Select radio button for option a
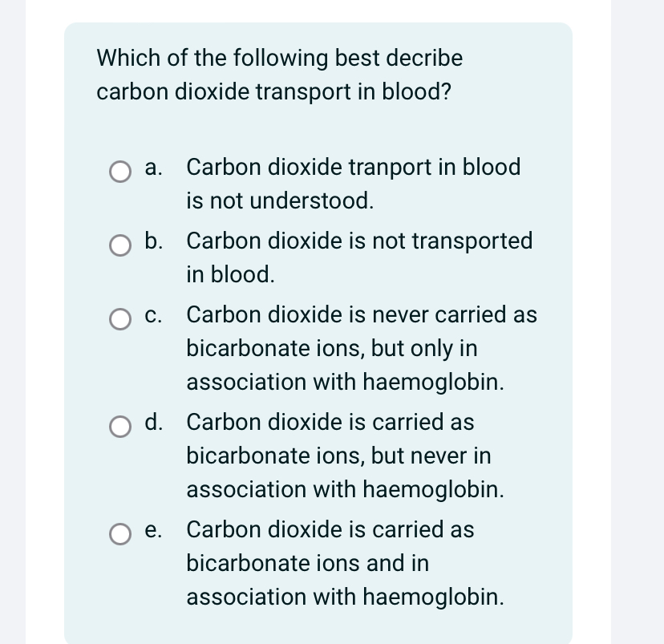Image resolution: width=664 pixels, height=644 pixels. pos(120,172)
